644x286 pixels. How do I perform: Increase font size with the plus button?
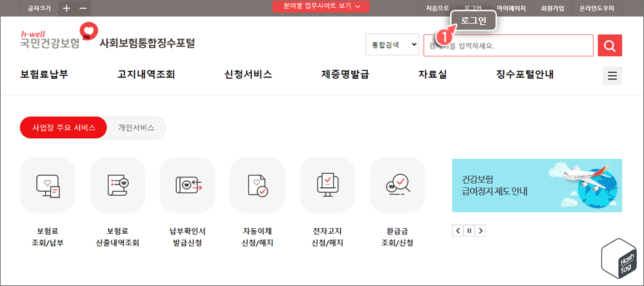67,8
